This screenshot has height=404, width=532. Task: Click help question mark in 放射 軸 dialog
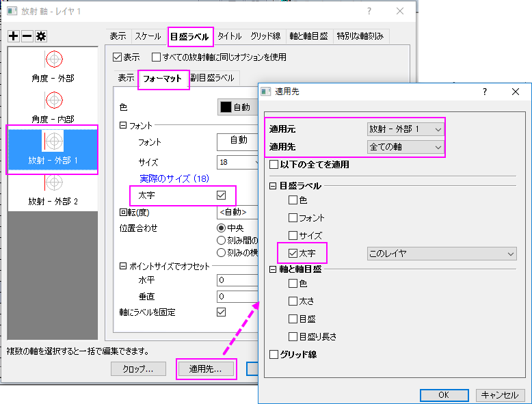pos(369,11)
